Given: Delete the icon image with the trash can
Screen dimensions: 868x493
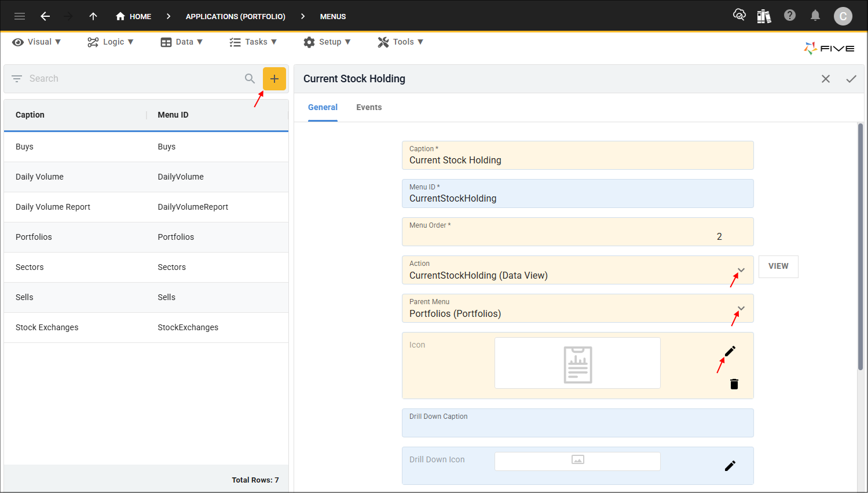Looking at the screenshot, I should [x=734, y=384].
